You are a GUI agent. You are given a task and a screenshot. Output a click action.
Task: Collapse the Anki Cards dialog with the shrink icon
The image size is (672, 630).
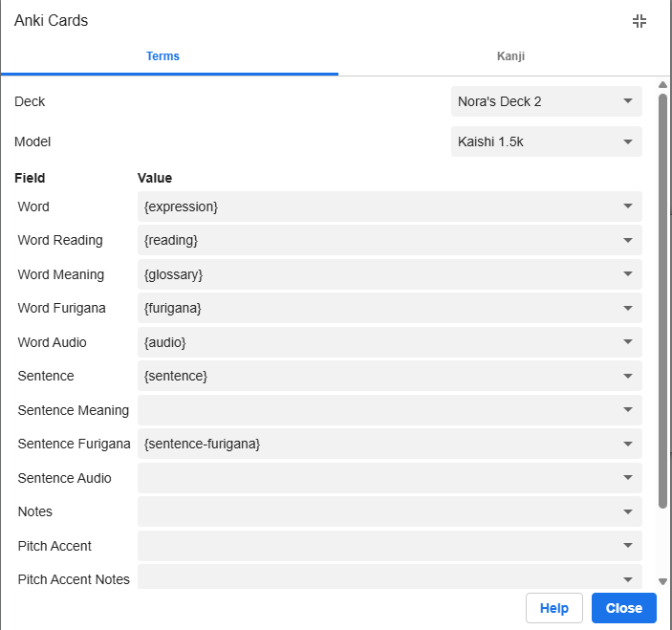639,21
